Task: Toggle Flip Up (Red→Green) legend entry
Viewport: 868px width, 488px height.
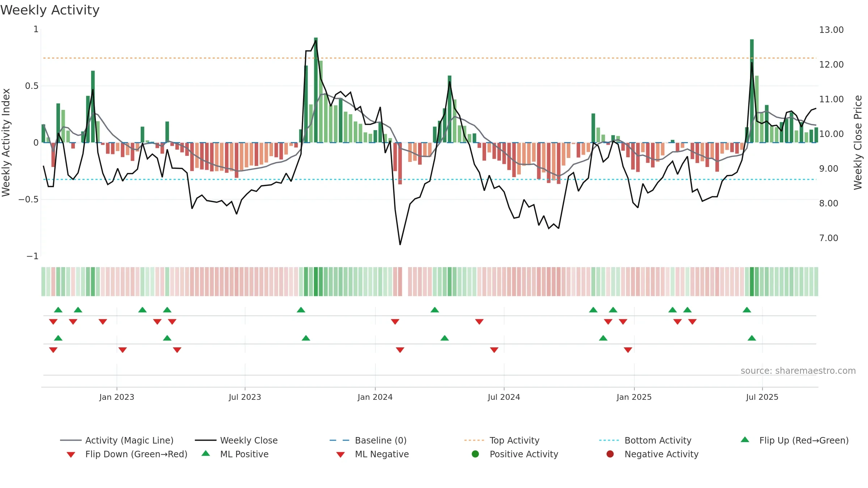Action: coord(795,440)
